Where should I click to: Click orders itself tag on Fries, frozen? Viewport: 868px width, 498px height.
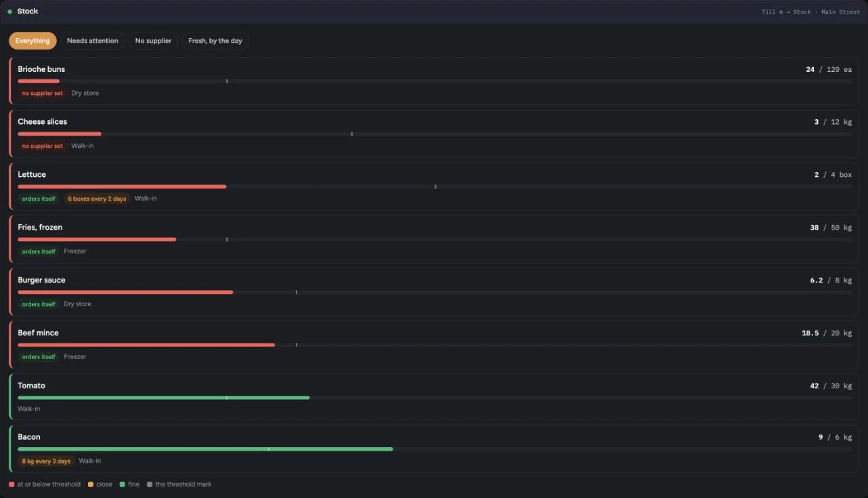(39, 252)
